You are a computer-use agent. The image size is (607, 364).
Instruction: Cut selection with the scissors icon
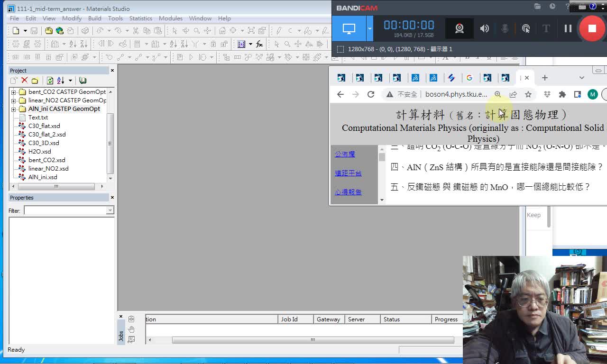click(136, 31)
